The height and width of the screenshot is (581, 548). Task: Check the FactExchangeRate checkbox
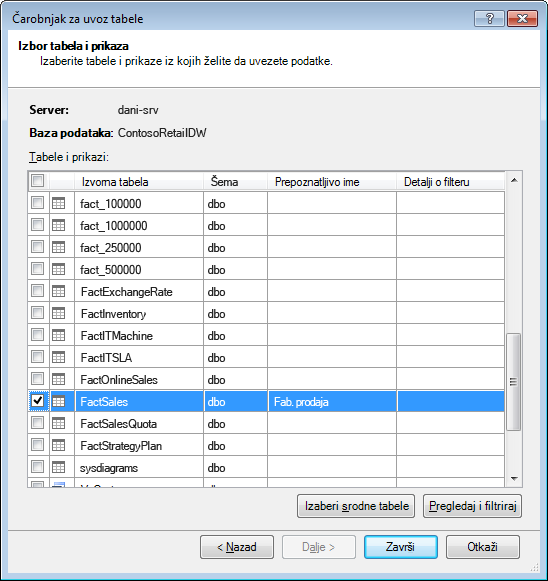click(37, 291)
